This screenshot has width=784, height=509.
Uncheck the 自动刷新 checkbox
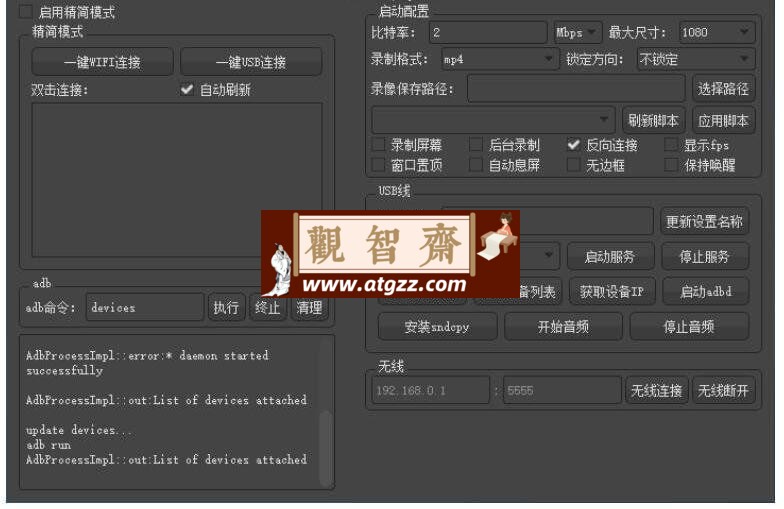click(187, 90)
